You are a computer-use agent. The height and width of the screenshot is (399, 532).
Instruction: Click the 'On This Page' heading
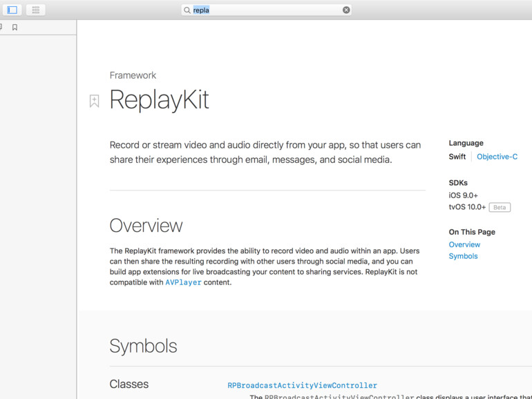pos(472,232)
